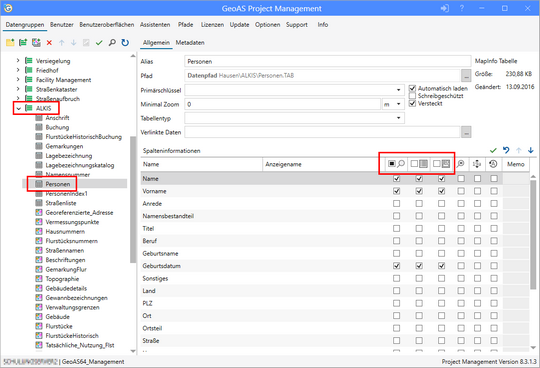Click the column table vertical scrollbar
The image size is (540, 368).
pos(533,234)
